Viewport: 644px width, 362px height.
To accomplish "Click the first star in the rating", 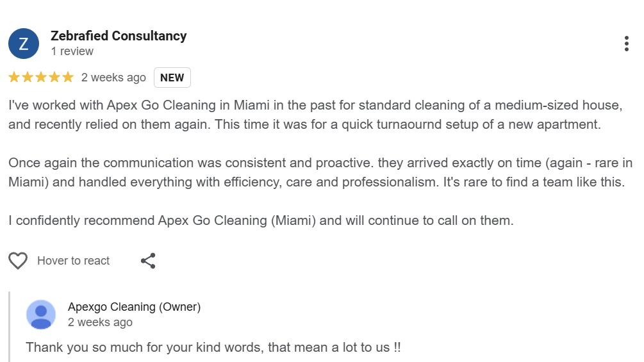I will (14, 78).
